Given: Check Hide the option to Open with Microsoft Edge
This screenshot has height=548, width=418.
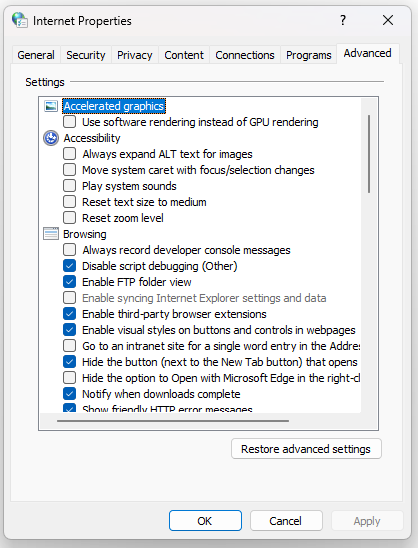Looking at the screenshot, I should (70, 378).
